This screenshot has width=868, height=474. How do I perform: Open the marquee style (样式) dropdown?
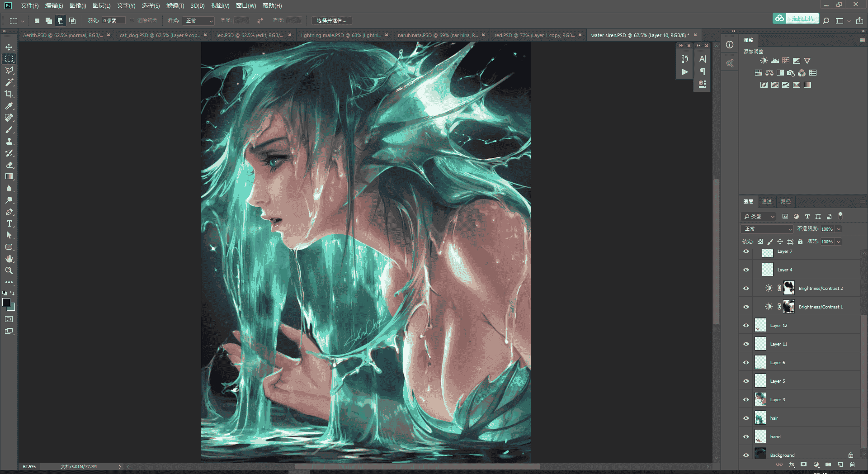pyautogui.click(x=198, y=20)
